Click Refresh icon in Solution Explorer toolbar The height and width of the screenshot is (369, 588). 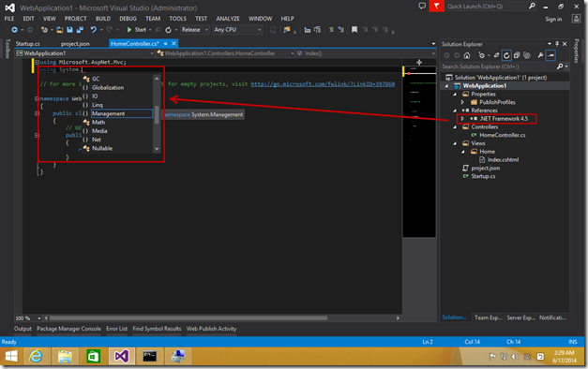[x=506, y=55]
